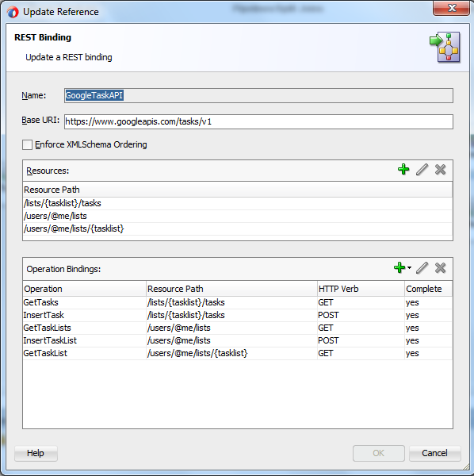Click the REST binding wizard icon
The height and width of the screenshot is (476, 474).
click(x=445, y=47)
